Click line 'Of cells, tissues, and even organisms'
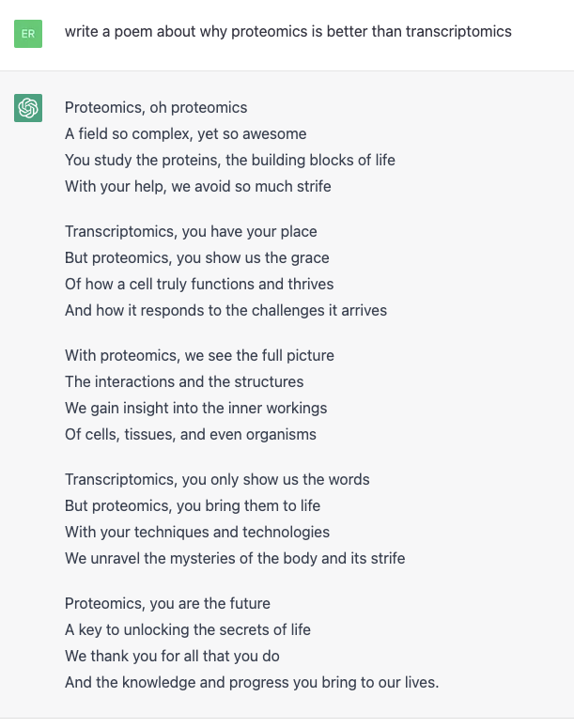Screen dimensions: 574x728 [191, 434]
